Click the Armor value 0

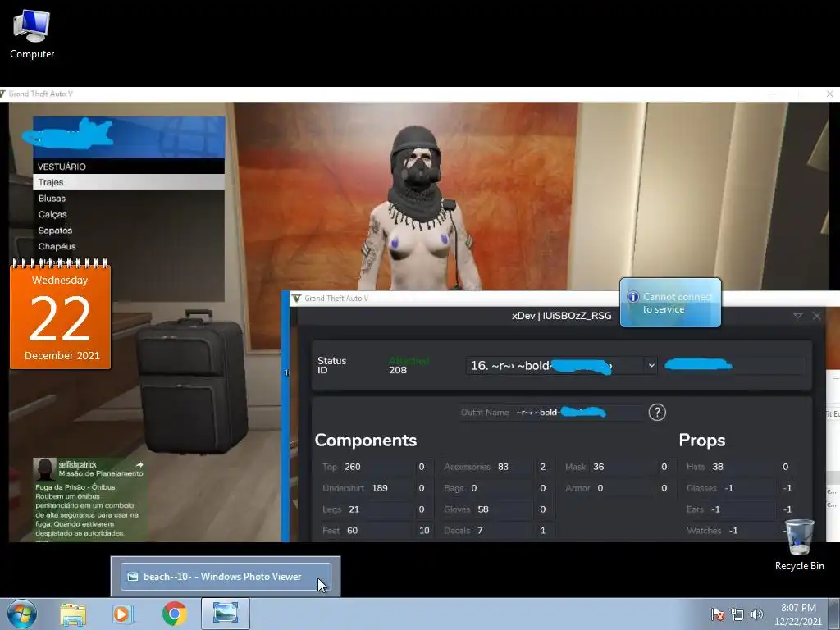(x=600, y=488)
